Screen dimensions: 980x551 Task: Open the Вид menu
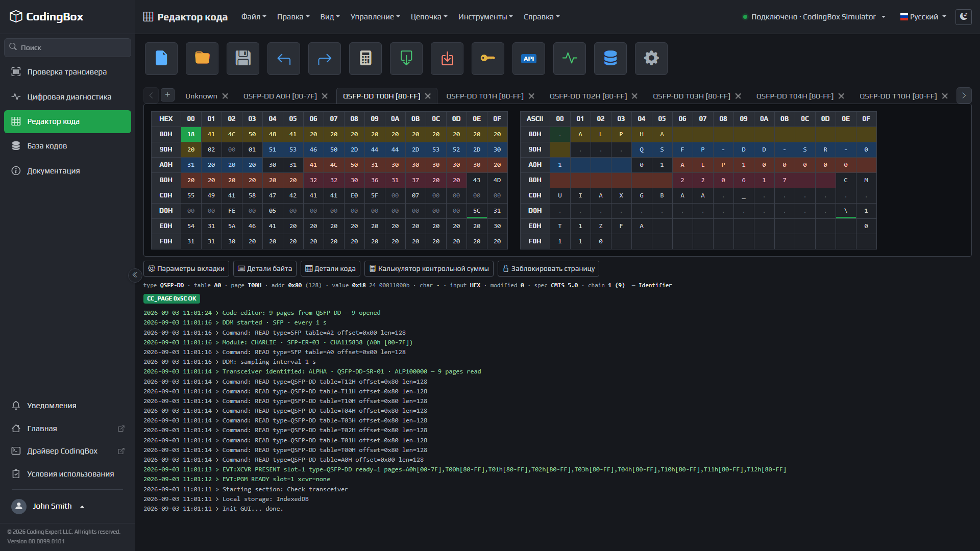(330, 17)
